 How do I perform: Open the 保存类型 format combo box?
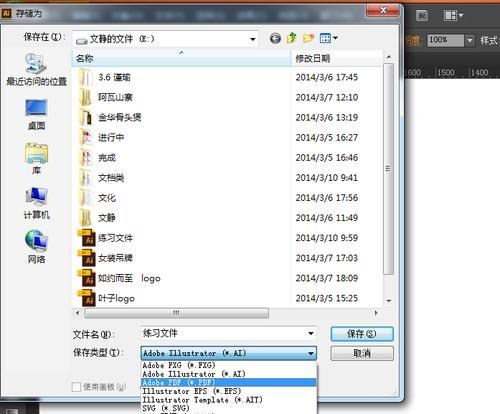pyautogui.click(x=228, y=353)
